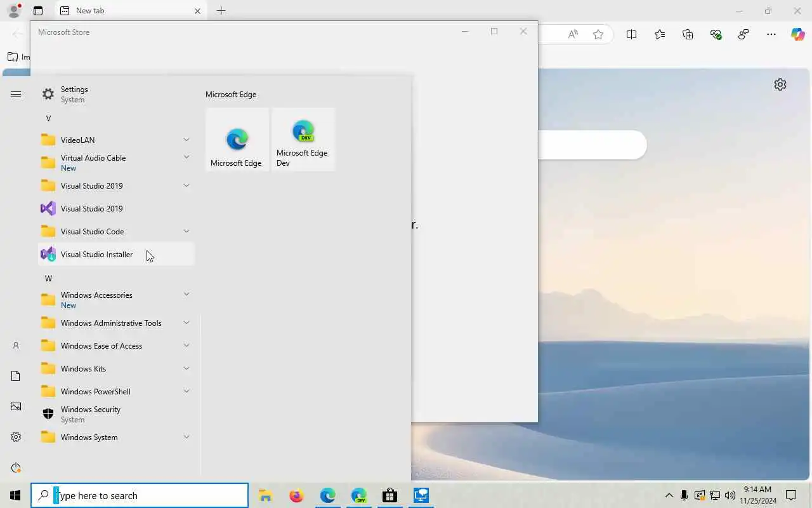Expand Windows Accessories folder
The image size is (812, 508).
tap(187, 294)
